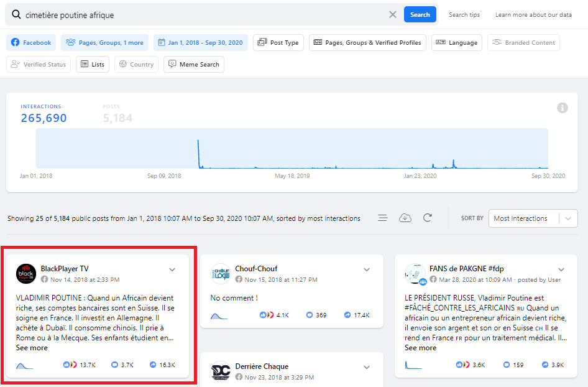Click the No comment ! post text

pos(234,298)
